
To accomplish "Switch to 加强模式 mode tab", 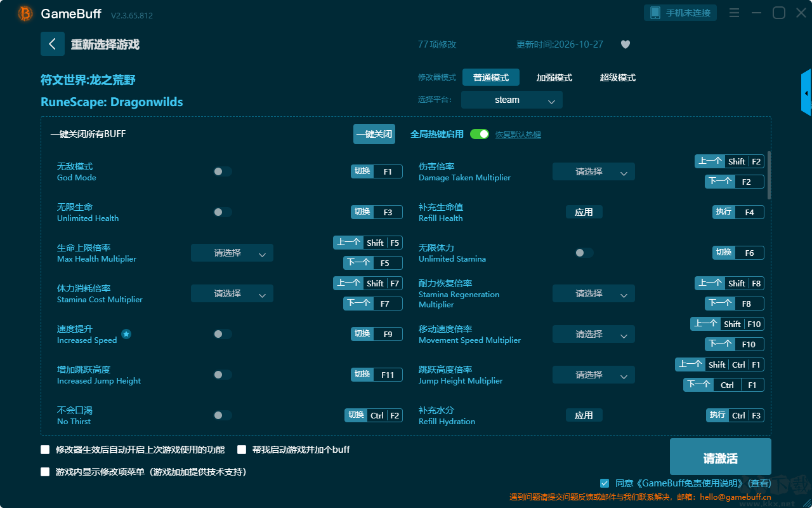I will 554,77.
